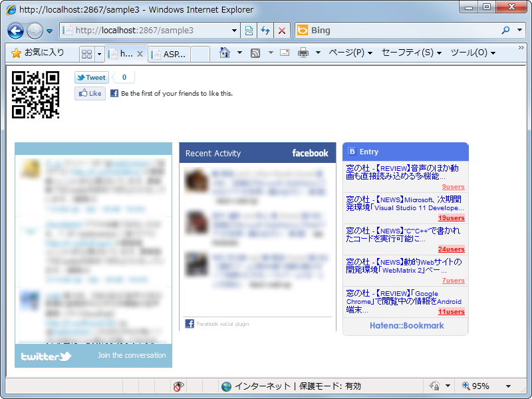Click the privacy report eye icon in status bar
Image resolution: width=532 pixels, height=399 pixels.
pyautogui.click(x=178, y=386)
